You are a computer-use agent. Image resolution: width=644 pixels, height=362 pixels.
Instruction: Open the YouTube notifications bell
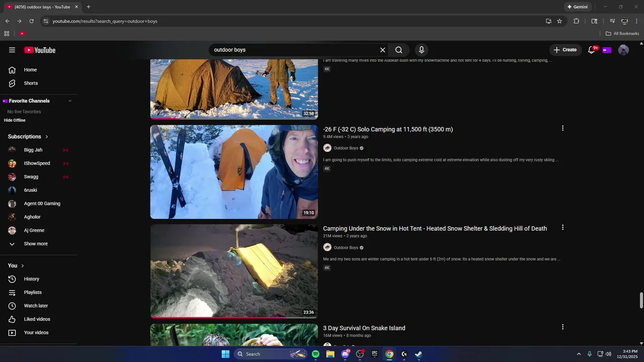pos(592,50)
